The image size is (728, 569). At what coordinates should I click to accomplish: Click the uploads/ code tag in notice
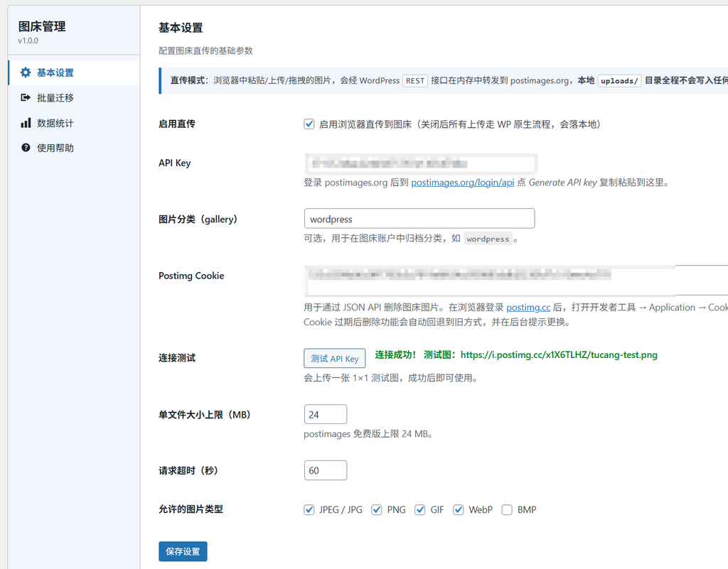[x=619, y=81]
